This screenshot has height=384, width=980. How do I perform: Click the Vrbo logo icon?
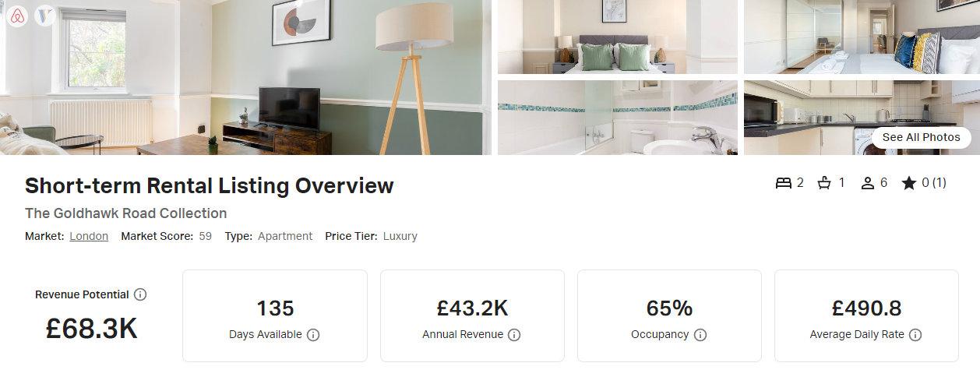pos(44,16)
